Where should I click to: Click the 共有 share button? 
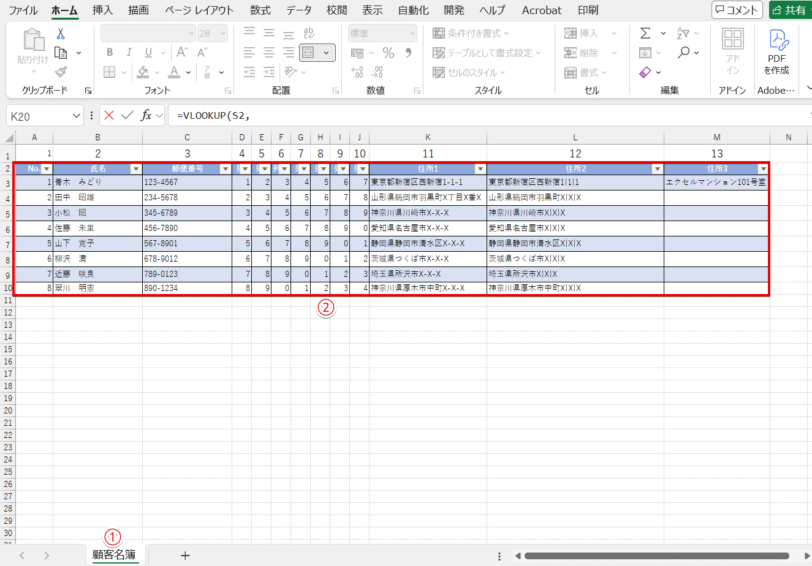[789, 10]
